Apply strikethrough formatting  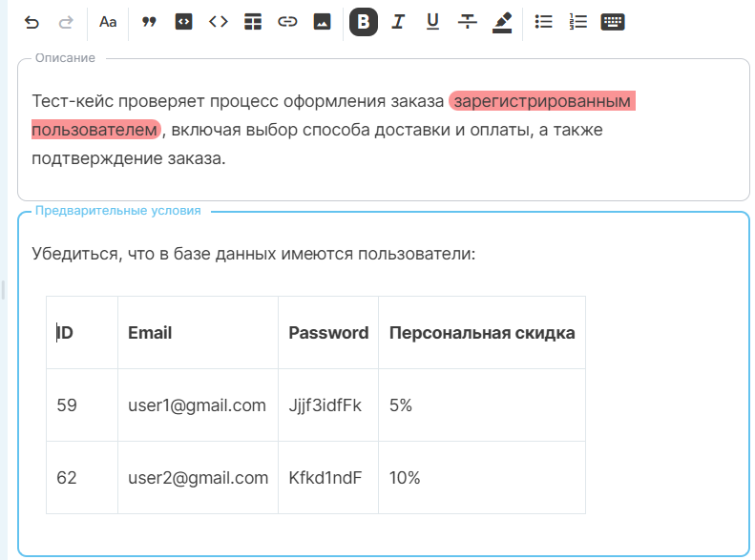pos(467,22)
